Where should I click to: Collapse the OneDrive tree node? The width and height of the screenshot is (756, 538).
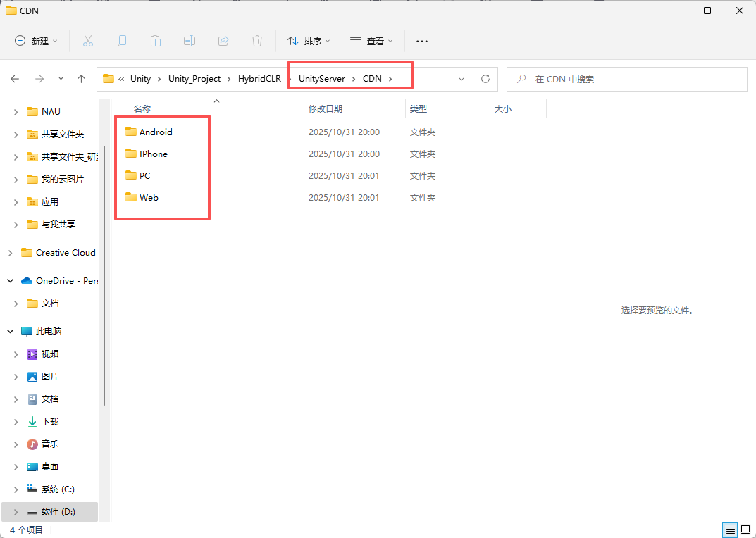10,281
